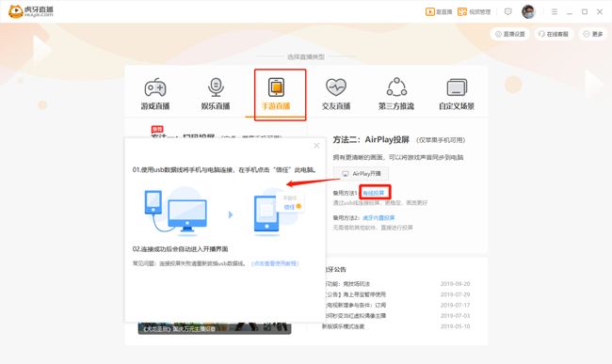Select 手游直播 mobile game streaming
The width and height of the screenshot is (612, 364).
point(276,94)
